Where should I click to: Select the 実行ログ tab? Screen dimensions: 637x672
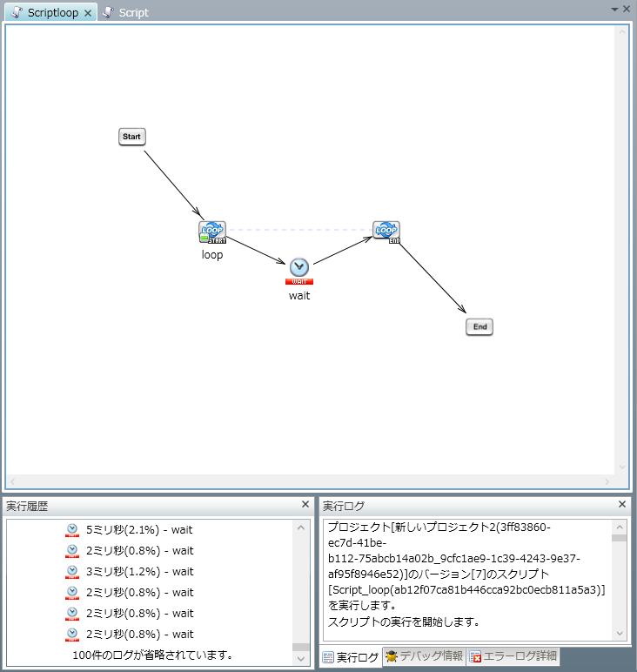tap(350, 656)
